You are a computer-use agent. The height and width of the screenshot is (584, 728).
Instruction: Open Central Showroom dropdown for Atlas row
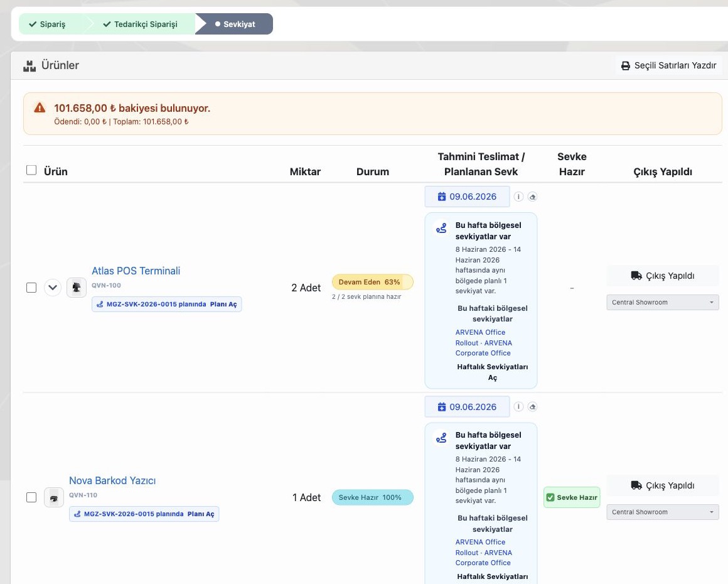tap(663, 303)
